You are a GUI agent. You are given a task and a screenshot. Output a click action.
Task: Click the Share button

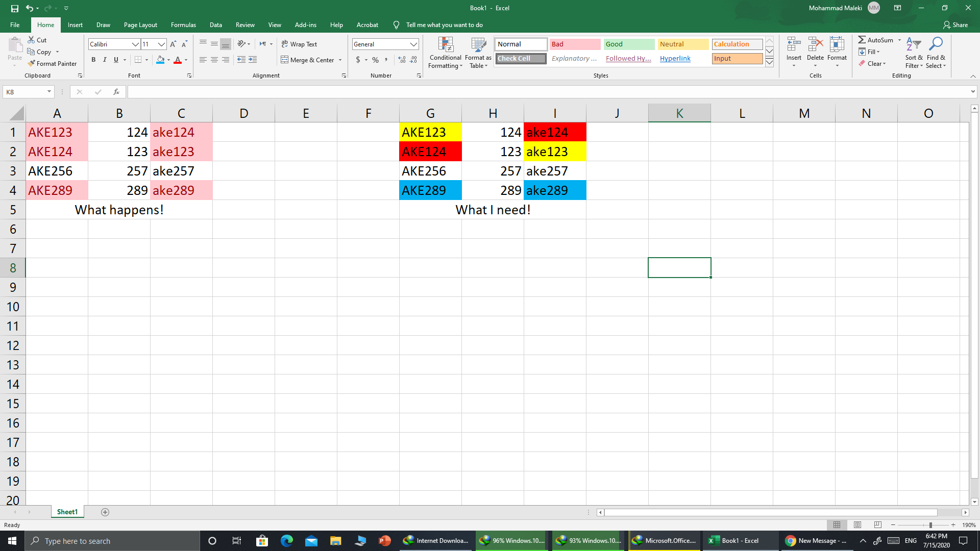click(955, 24)
